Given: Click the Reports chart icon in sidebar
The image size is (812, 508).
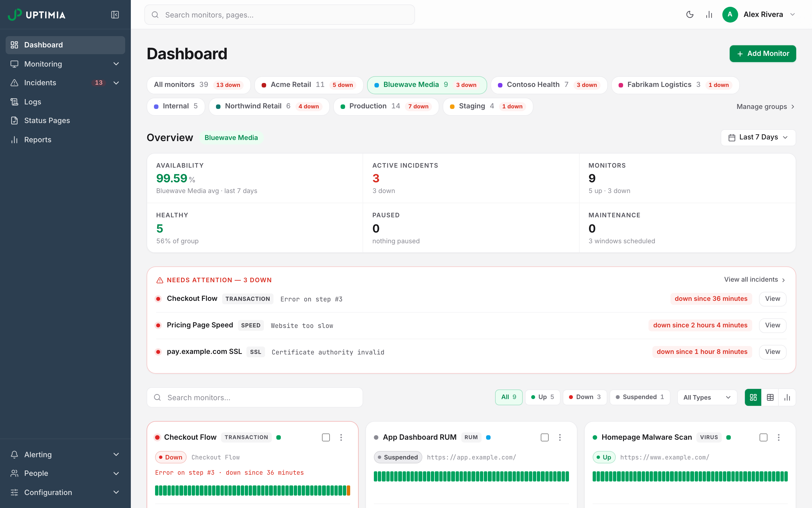Looking at the screenshot, I should (14, 140).
